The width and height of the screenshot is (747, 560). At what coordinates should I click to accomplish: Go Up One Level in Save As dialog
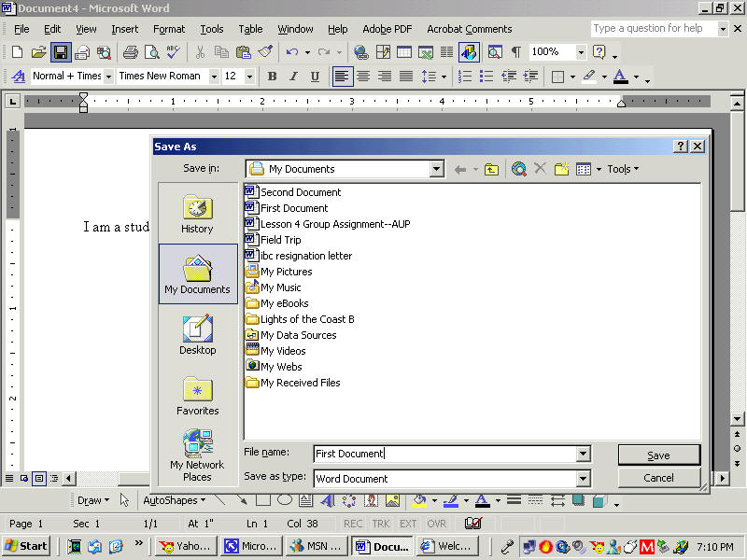click(491, 169)
